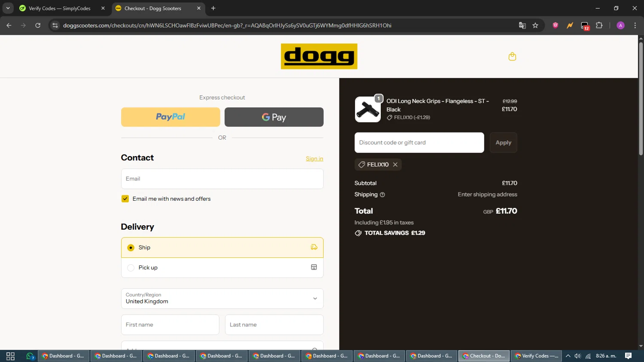Open WhatsApp from the taskbar

pos(30,356)
